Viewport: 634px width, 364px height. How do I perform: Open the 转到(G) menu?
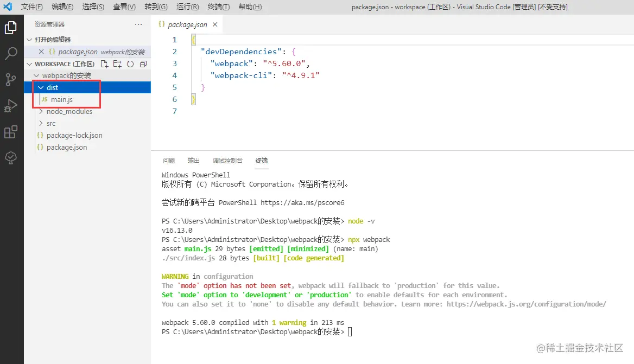click(x=156, y=7)
